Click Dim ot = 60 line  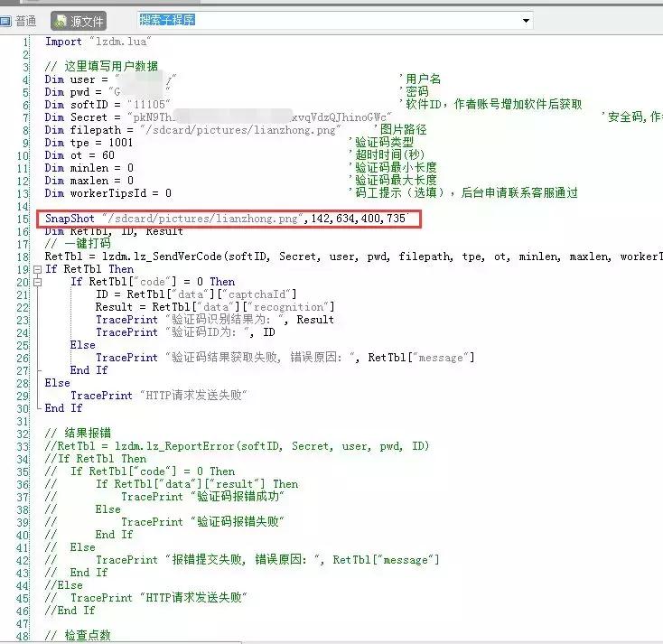pos(79,155)
